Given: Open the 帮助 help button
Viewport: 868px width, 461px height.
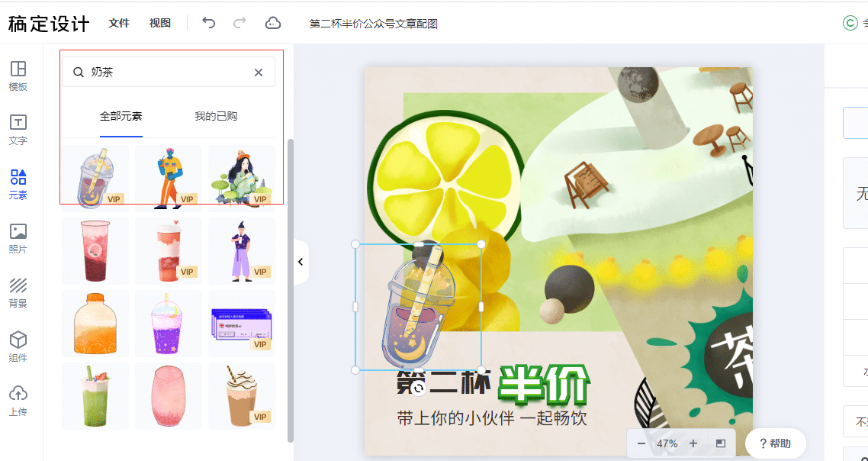Looking at the screenshot, I should (775, 443).
